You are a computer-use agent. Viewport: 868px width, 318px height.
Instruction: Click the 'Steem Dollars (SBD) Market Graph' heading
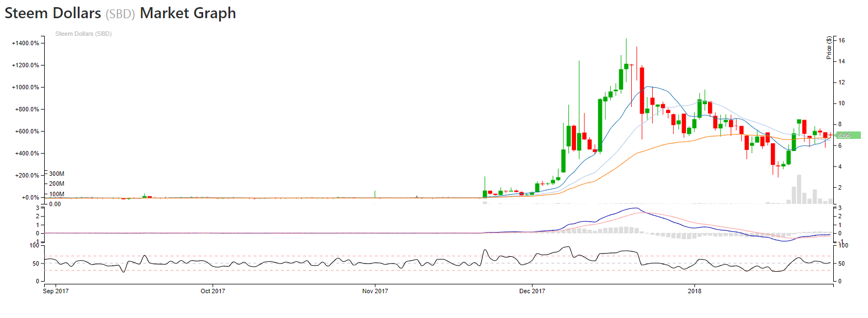[x=120, y=13]
